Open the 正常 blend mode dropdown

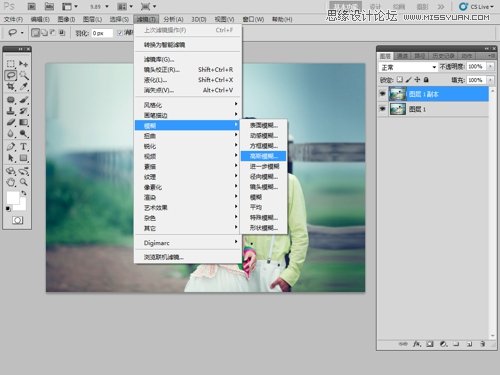[x=408, y=67]
